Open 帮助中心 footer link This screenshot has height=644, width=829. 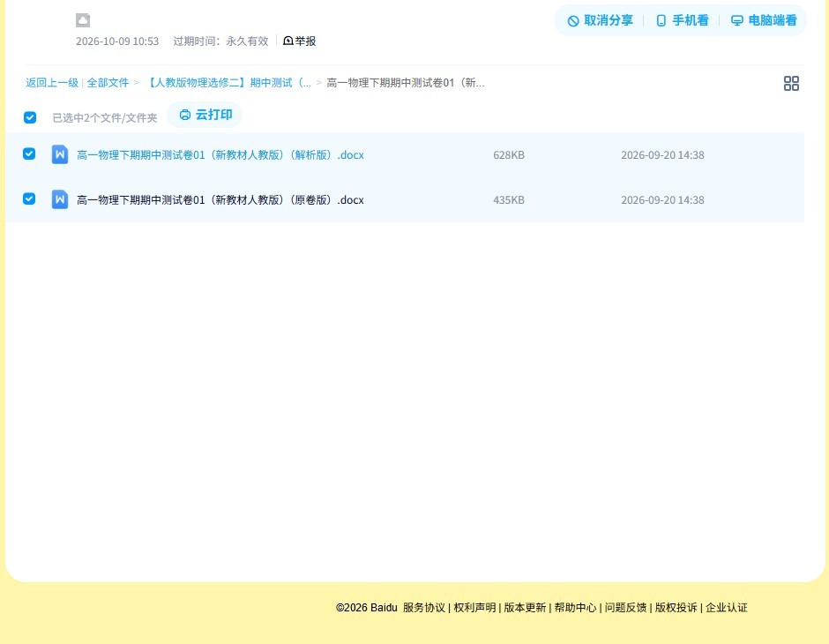[x=575, y=608]
